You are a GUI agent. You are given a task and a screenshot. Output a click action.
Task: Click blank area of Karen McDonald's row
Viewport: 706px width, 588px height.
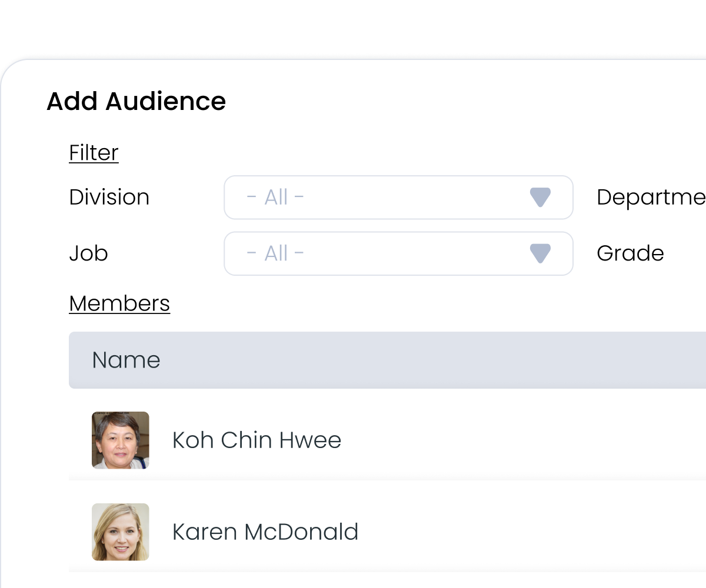(x=529, y=532)
